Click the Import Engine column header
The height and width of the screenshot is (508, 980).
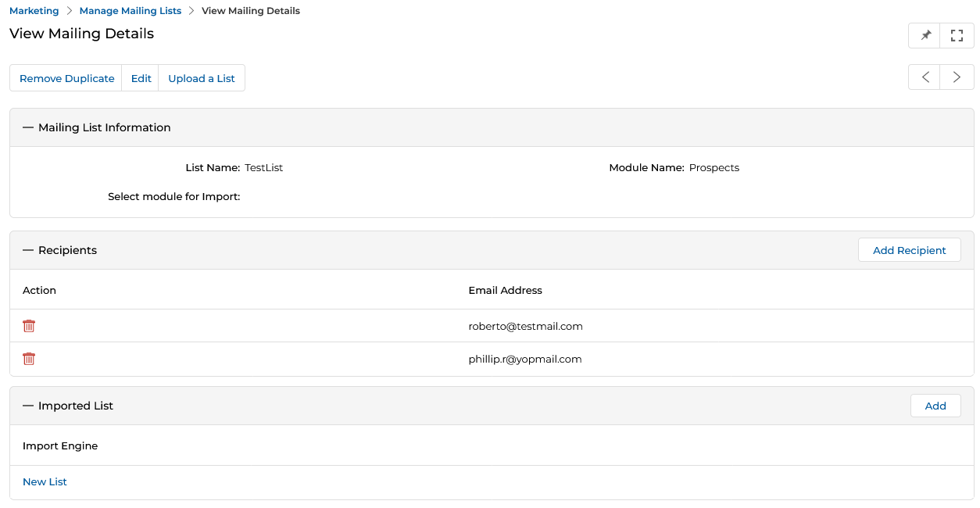(x=60, y=445)
